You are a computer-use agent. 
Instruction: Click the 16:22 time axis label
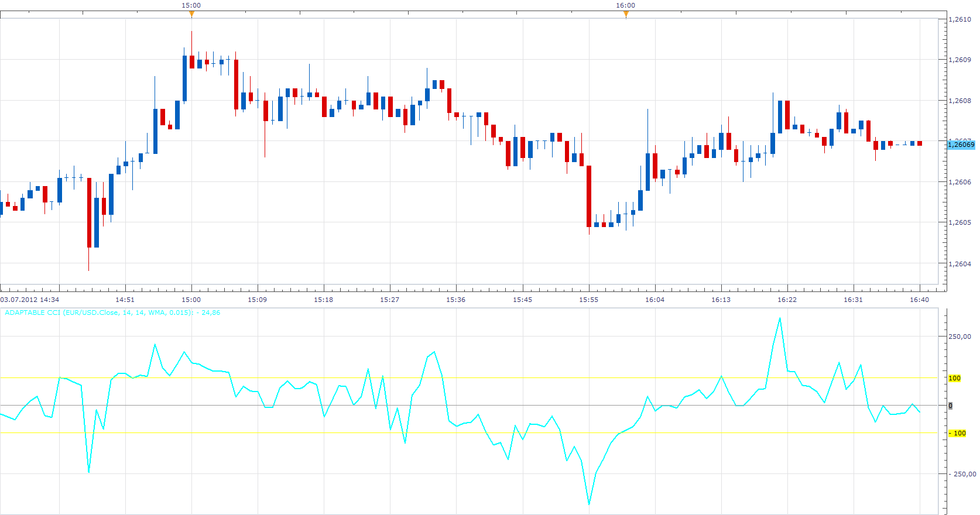point(787,300)
